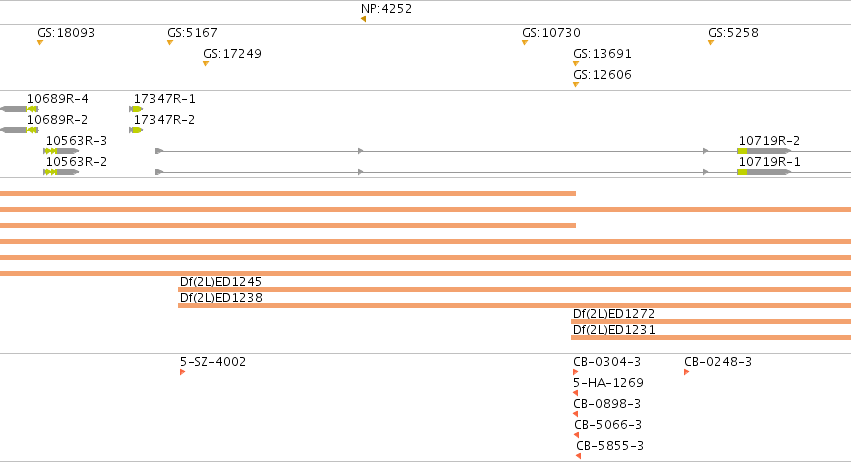Screen dimensions: 851x462
Task: Click the GS:5258 insertion marker
Action: point(711,43)
